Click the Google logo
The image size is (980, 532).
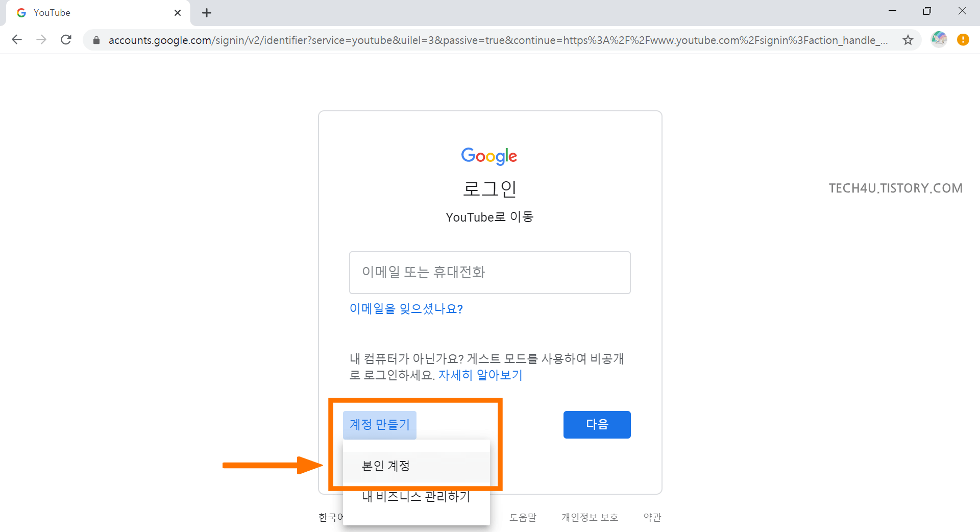489,156
